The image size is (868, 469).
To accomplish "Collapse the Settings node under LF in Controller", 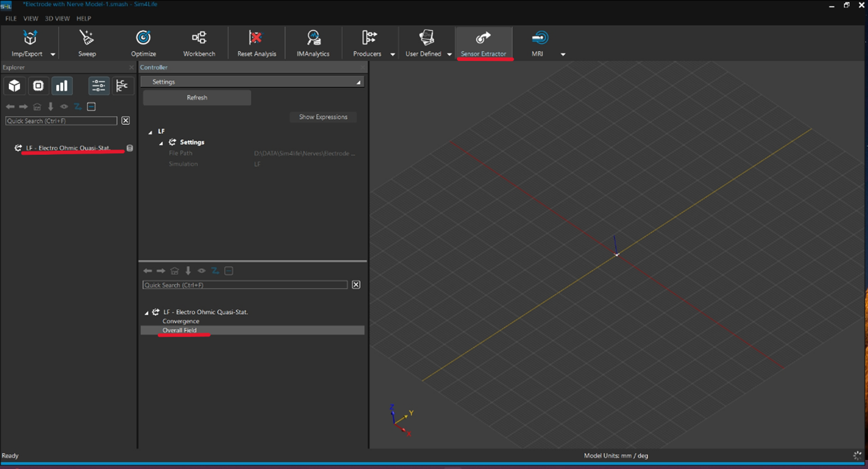I will (x=162, y=143).
